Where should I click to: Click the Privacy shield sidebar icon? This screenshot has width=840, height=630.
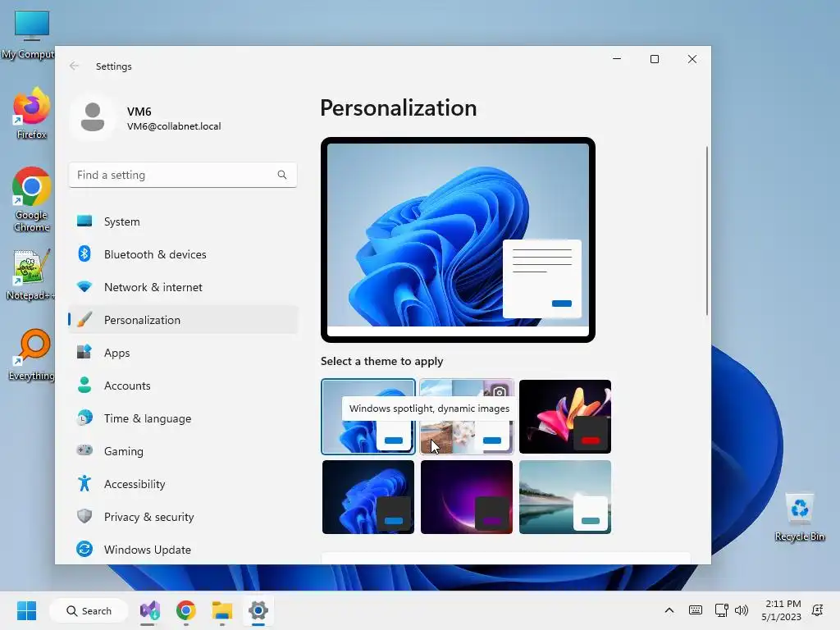(x=84, y=516)
